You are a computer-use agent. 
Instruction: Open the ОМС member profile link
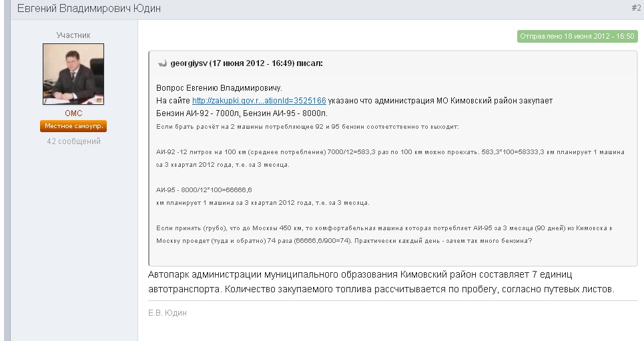point(73,113)
